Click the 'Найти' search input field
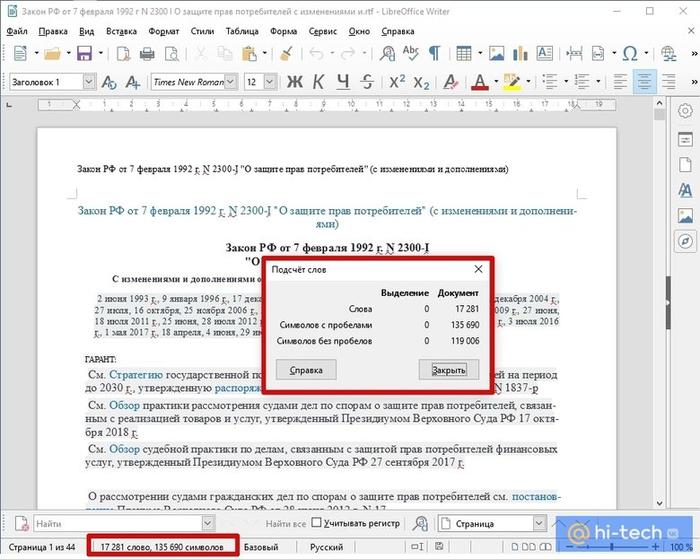700x559 pixels. point(115,523)
